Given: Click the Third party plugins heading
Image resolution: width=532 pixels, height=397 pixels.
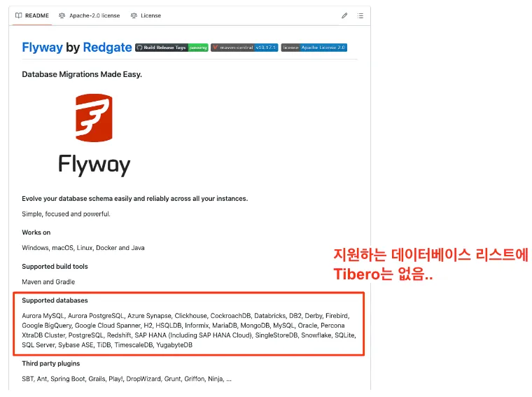Looking at the screenshot, I should [51, 363].
